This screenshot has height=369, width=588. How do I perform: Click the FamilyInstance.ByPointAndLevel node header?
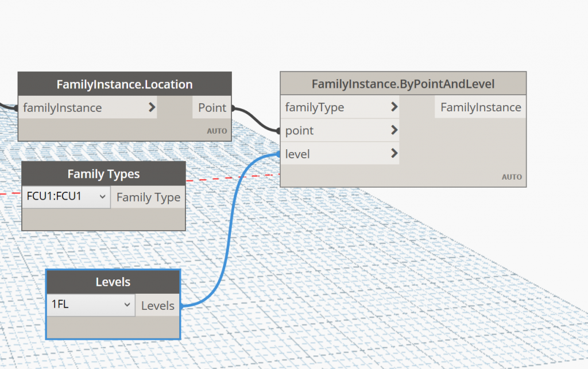point(403,84)
